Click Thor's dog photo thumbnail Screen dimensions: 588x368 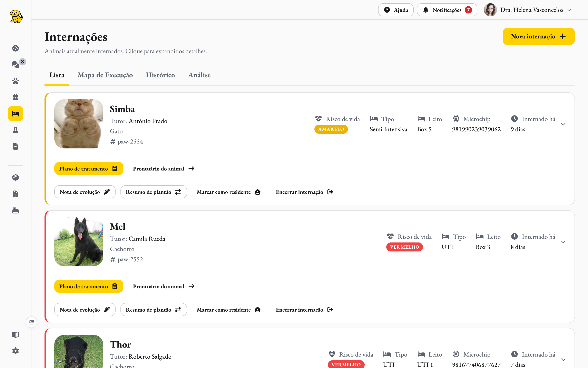79,351
